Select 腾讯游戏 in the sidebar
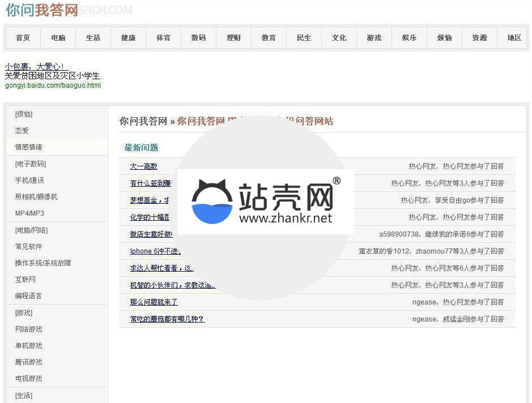532x403 pixels. point(28,362)
